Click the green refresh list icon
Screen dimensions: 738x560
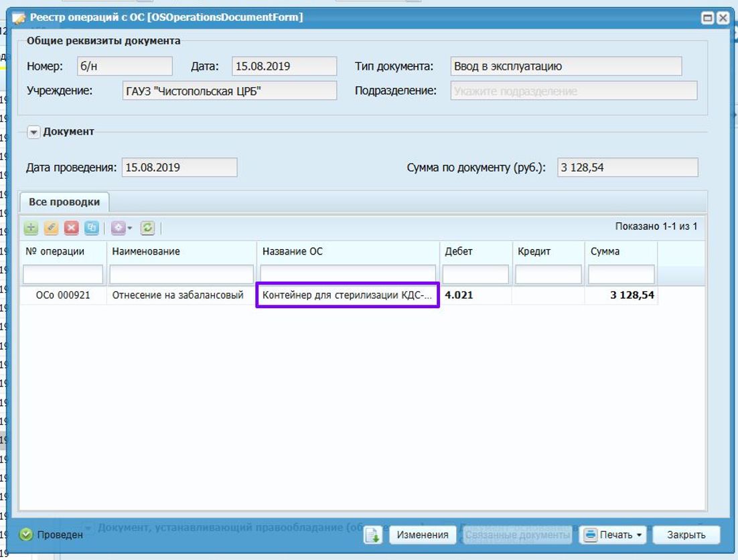click(147, 228)
